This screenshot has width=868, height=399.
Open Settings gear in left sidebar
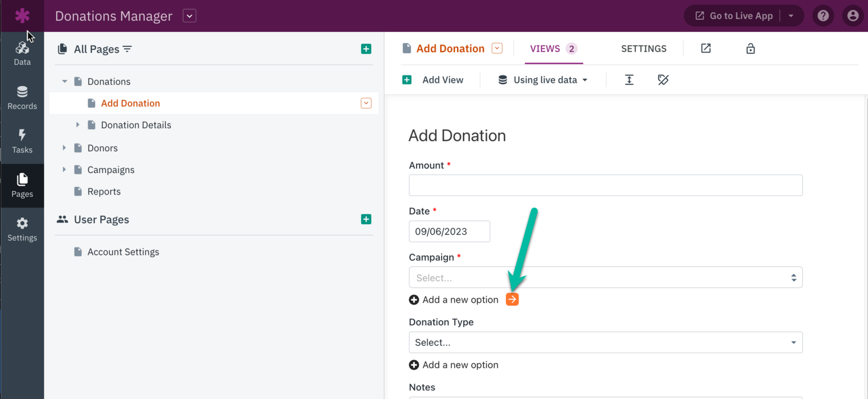pyautogui.click(x=22, y=229)
